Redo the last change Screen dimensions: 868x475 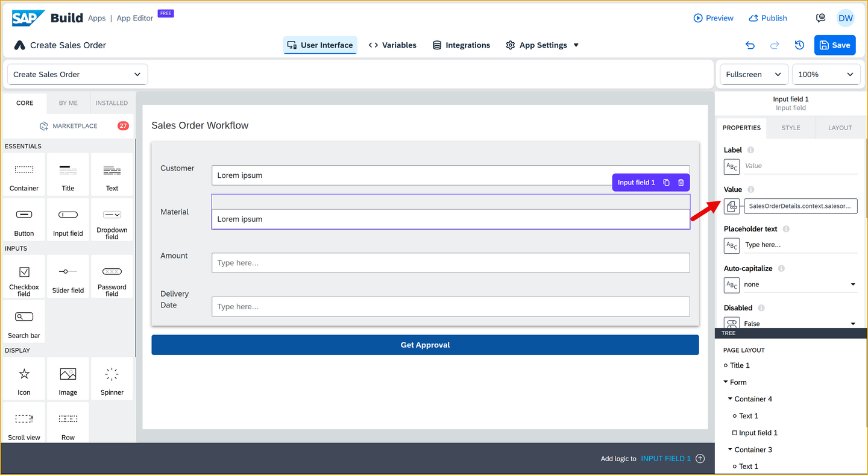pyautogui.click(x=775, y=45)
